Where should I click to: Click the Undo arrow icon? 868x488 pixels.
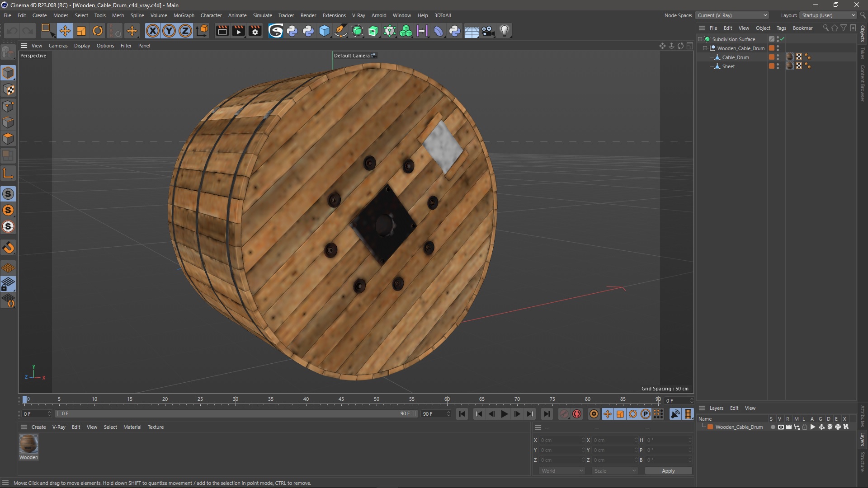point(12,31)
